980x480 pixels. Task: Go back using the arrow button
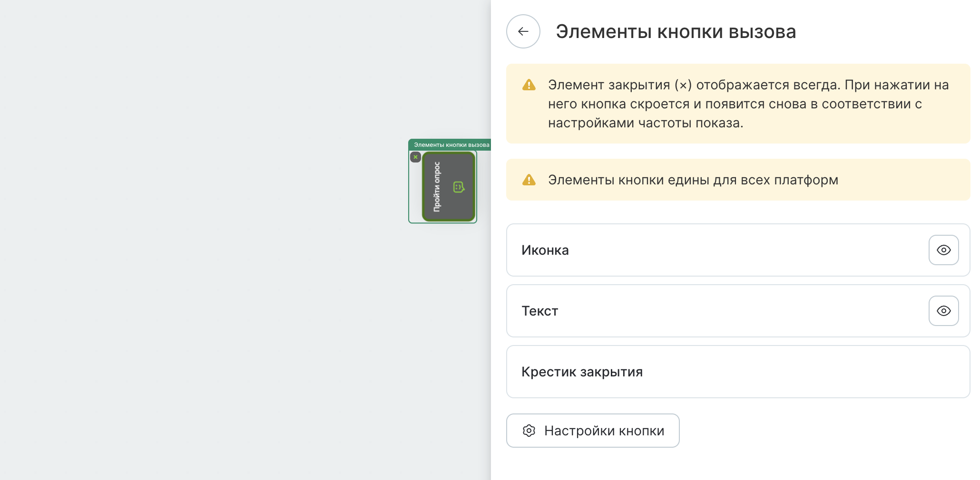(523, 31)
